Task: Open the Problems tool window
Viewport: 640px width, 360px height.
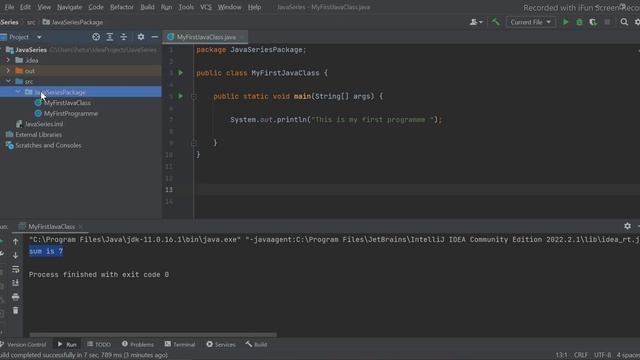Action: pyautogui.click(x=138, y=344)
